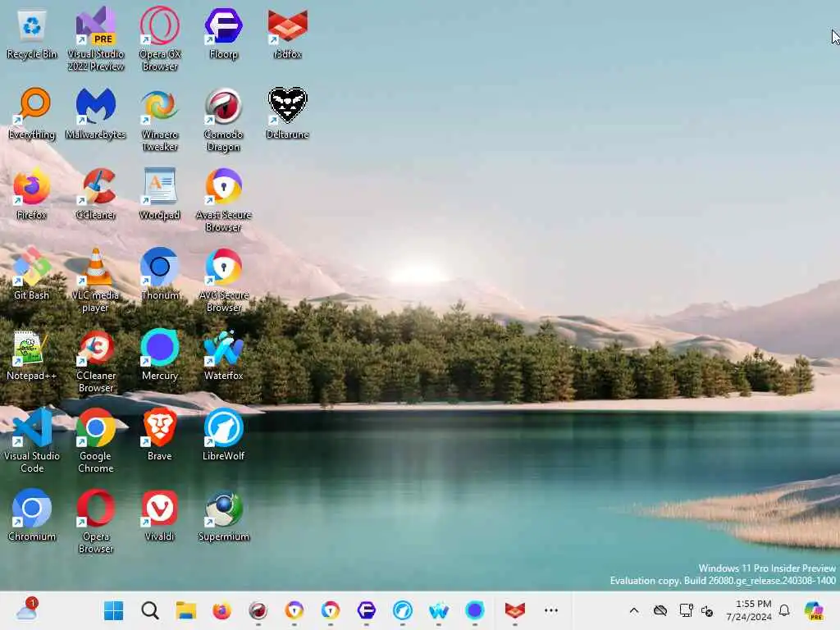Select the Google Chrome shortcut
840x630 pixels.
pos(95,441)
